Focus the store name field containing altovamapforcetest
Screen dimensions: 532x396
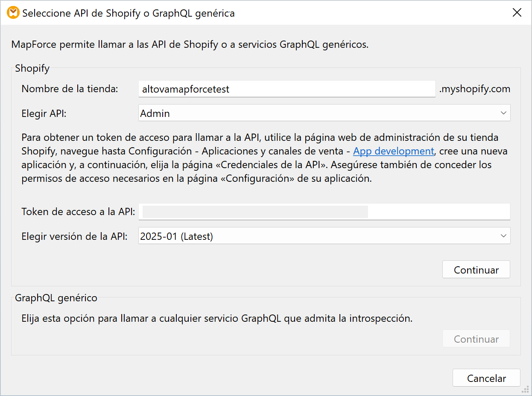click(286, 89)
